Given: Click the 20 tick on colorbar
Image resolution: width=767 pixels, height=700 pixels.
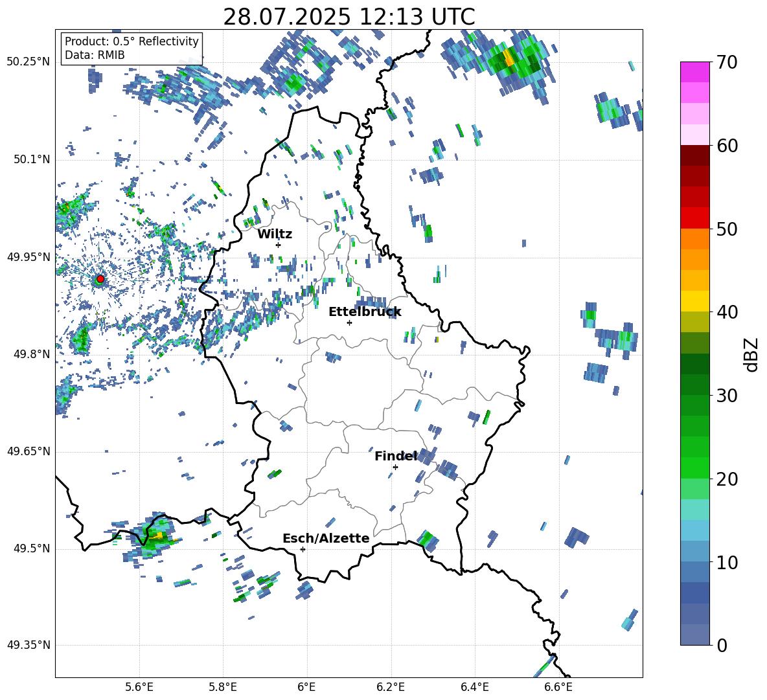Looking at the screenshot, I should pos(727,479).
